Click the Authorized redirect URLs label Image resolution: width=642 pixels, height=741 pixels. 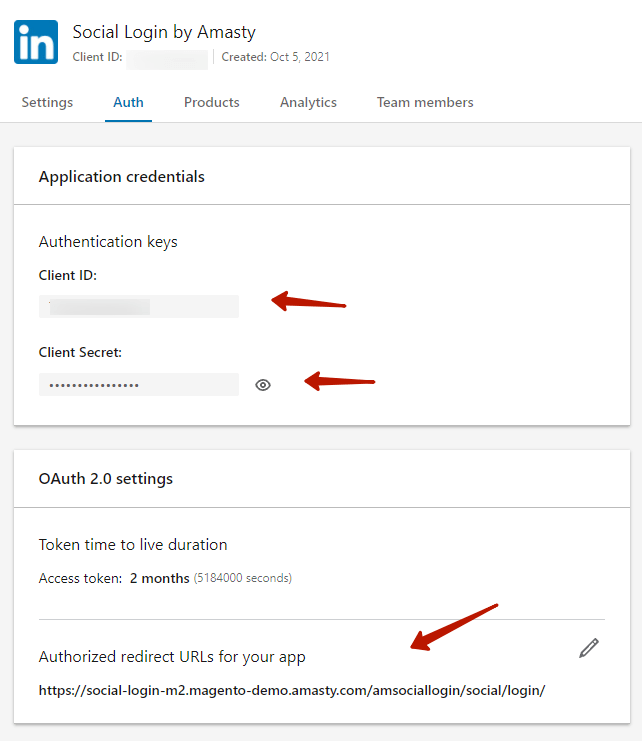click(x=172, y=657)
